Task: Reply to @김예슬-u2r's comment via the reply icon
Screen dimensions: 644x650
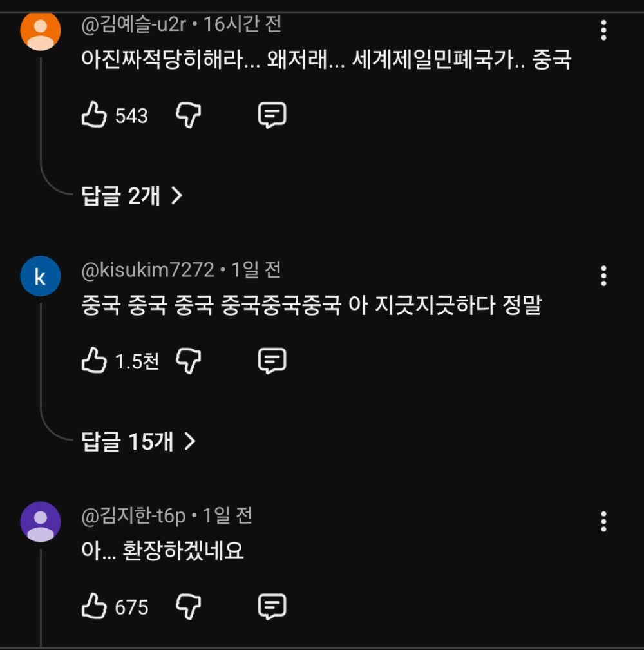Action: click(x=272, y=116)
